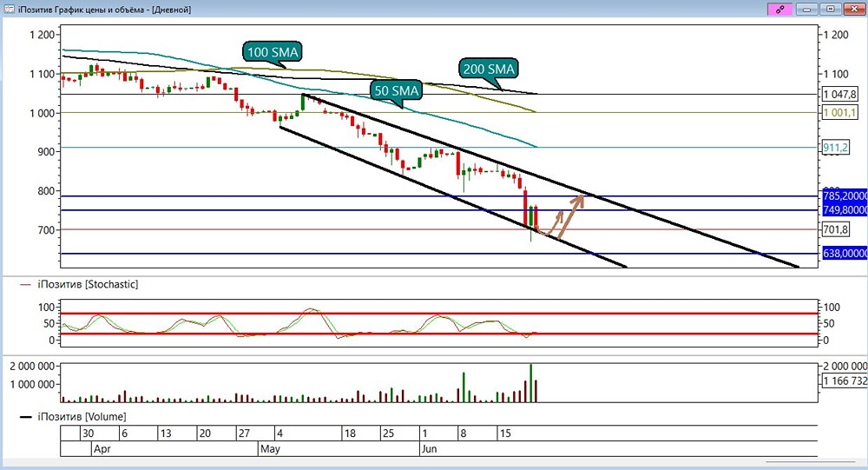Click date 25 on the time axis
Image resolution: width=868 pixels, height=470 pixels.
[388, 434]
